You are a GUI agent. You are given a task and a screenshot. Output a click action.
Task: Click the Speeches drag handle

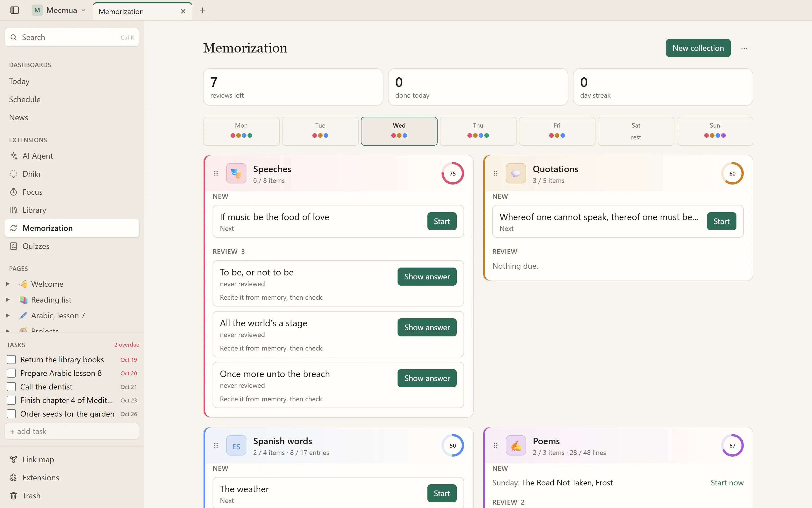(216, 173)
